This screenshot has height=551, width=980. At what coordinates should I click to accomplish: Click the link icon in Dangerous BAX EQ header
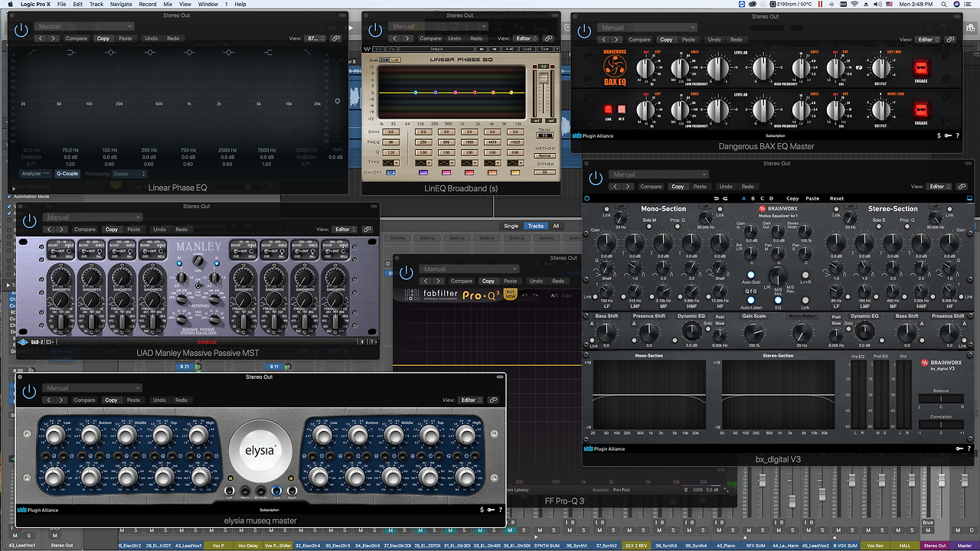click(x=950, y=40)
